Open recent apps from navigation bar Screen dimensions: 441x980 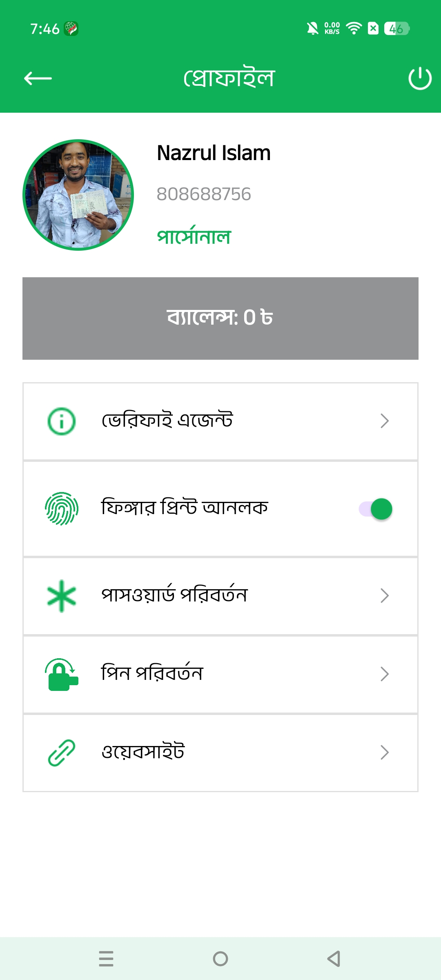point(106,958)
